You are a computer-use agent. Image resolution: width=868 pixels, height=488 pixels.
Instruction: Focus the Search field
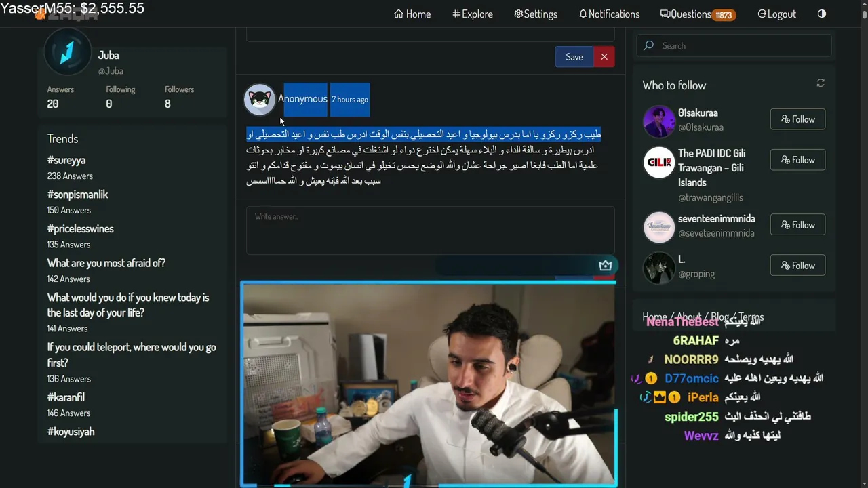pyautogui.click(x=734, y=45)
